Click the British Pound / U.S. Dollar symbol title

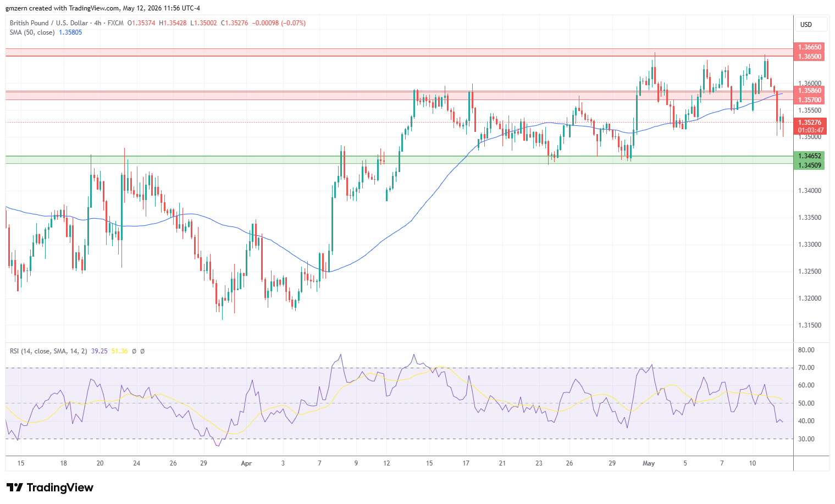tap(49, 23)
